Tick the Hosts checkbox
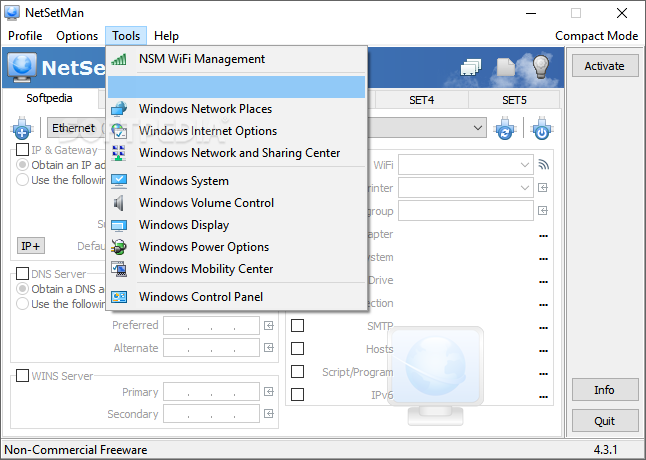 pos(297,348)
